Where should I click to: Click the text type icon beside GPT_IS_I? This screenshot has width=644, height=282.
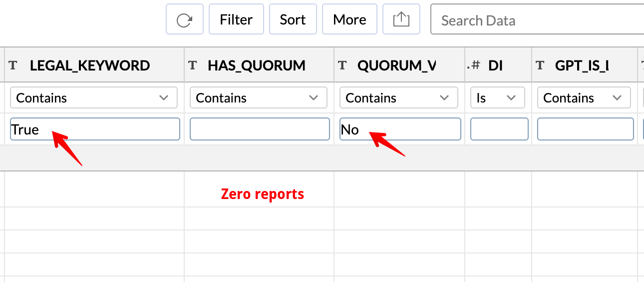(540, 65)
